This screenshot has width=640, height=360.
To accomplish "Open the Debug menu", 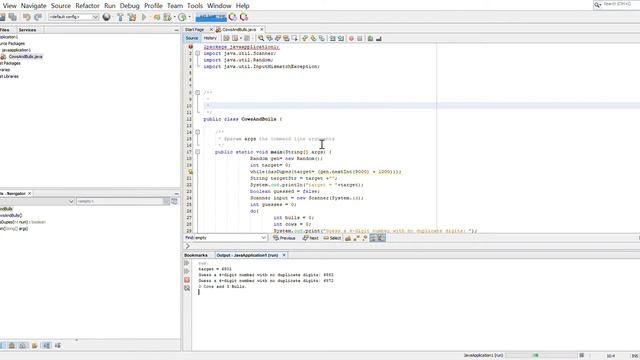I will tap(129, 6).
